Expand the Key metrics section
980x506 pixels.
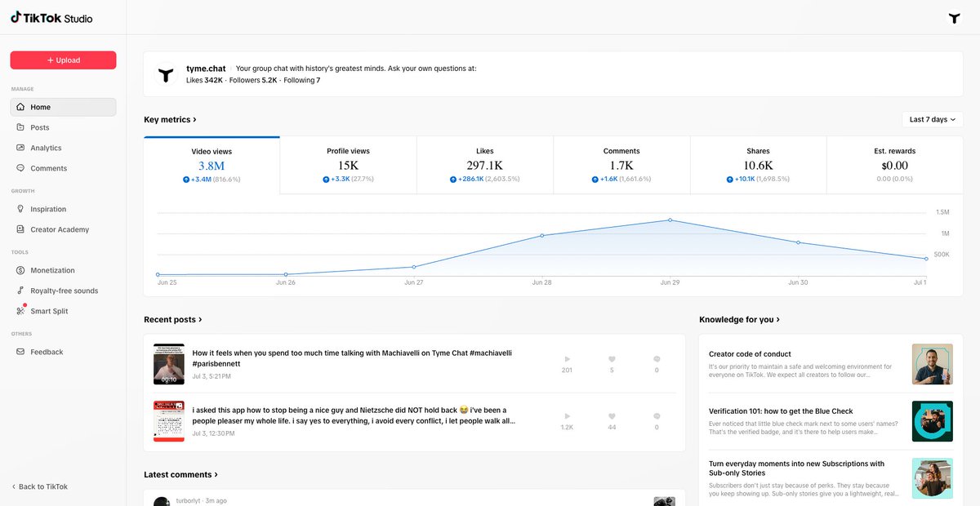click(x=170, y=120)
